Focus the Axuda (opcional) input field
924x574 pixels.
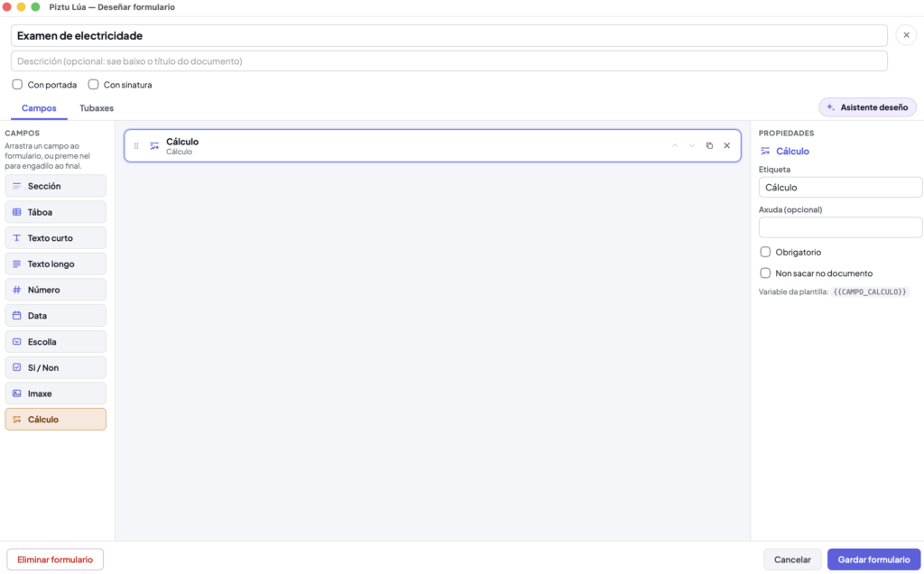(x=840, y=227)
